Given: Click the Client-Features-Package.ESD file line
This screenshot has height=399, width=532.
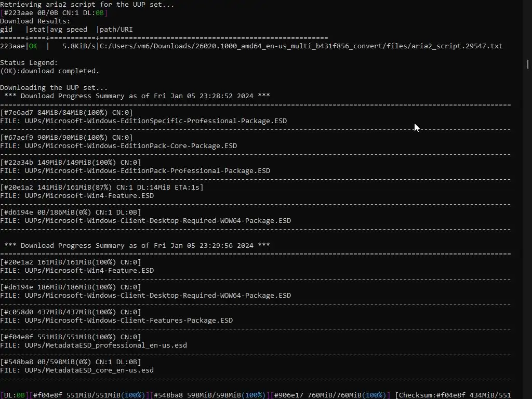Looking at the screenshot, I should (116, 320).
